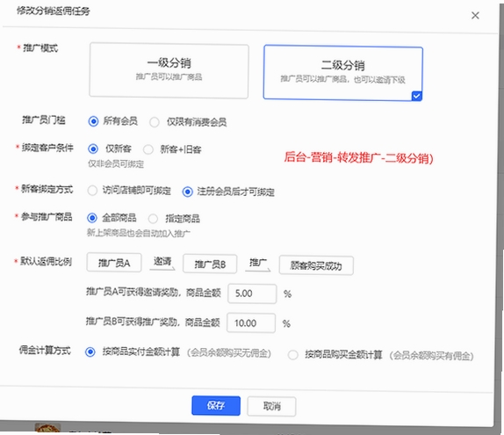This screenshot has width=504, height=435.
Task: Select 按商品购买金额计算 commission method
Action: pos(292,355)
